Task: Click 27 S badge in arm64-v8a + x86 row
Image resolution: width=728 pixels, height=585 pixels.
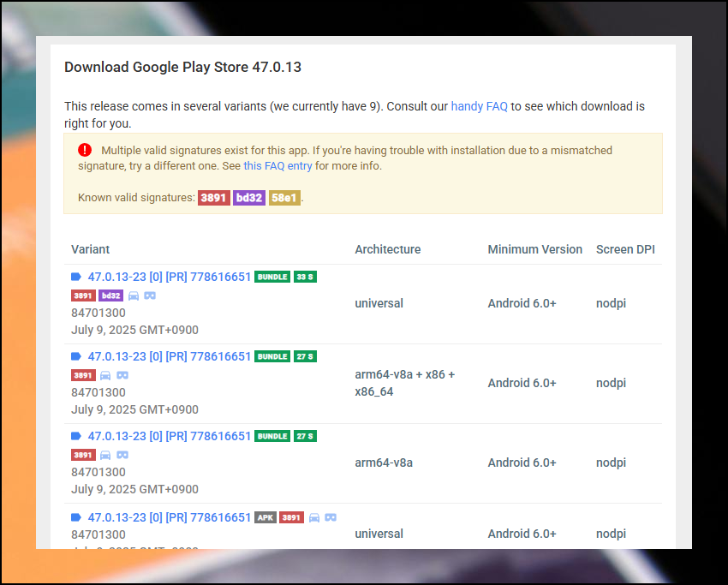Action: (x=305, y=356)
